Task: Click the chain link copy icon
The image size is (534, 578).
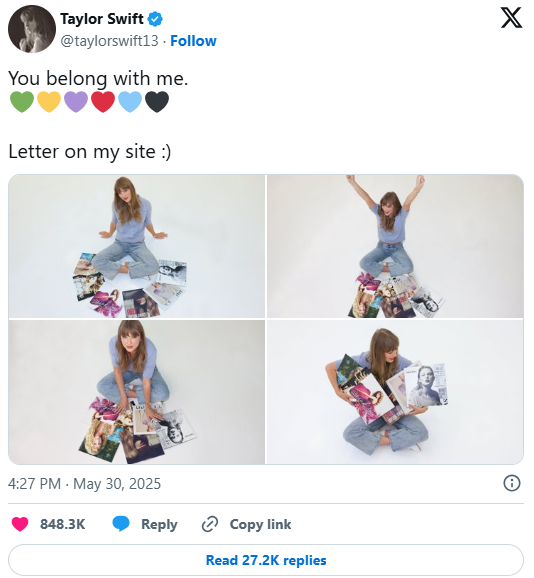Action: 210,524
